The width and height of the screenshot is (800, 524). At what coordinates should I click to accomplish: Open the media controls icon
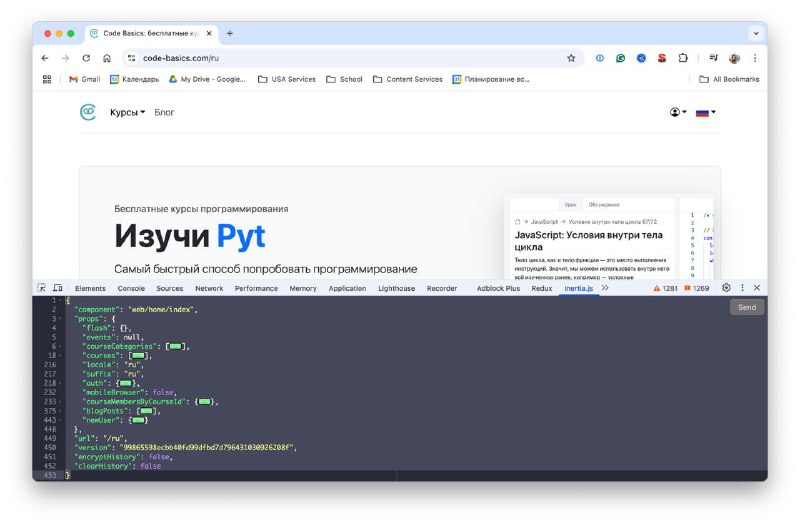coord(714,58)
